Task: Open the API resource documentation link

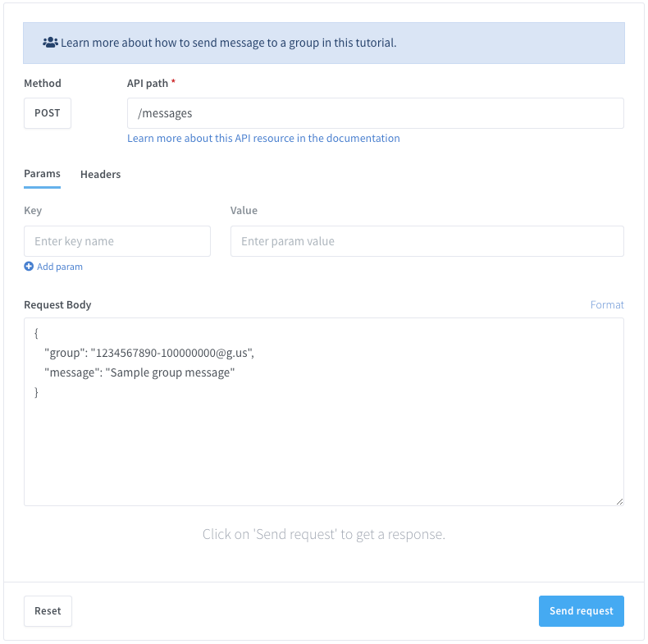Action: click(x=263, y=139)
